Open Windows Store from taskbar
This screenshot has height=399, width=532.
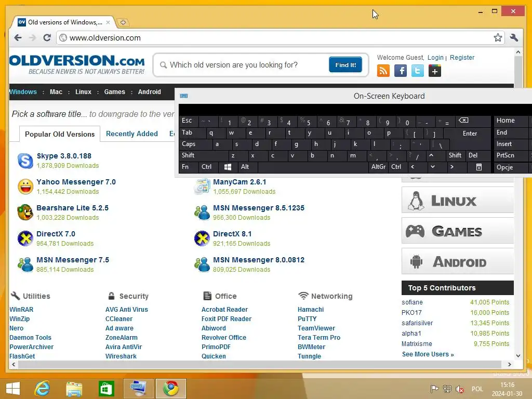coord(106,389)
